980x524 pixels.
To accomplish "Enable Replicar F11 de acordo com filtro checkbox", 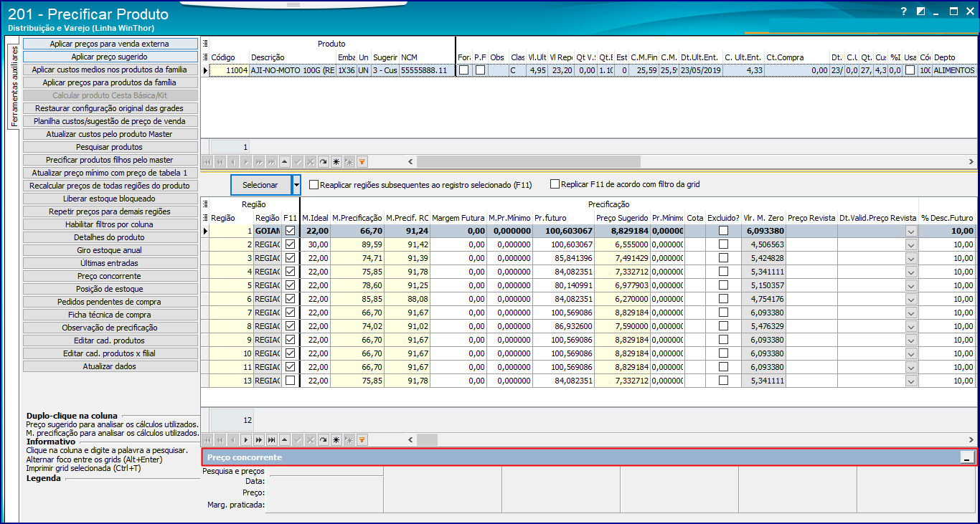I will [555, 184].
